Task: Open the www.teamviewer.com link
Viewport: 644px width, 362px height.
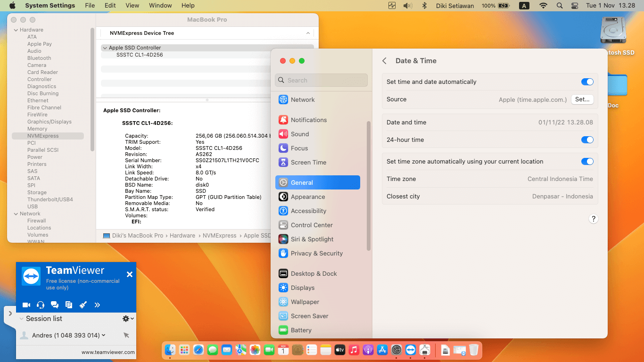Action: click(108, 352)
